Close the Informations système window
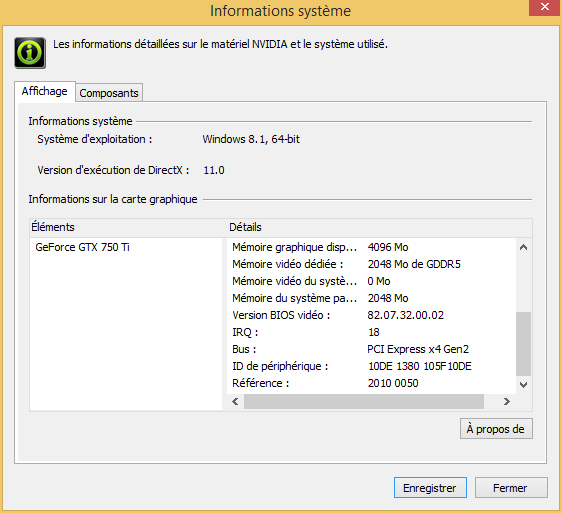The width and height of the screenshot is (562, 513). pos(545,7)
